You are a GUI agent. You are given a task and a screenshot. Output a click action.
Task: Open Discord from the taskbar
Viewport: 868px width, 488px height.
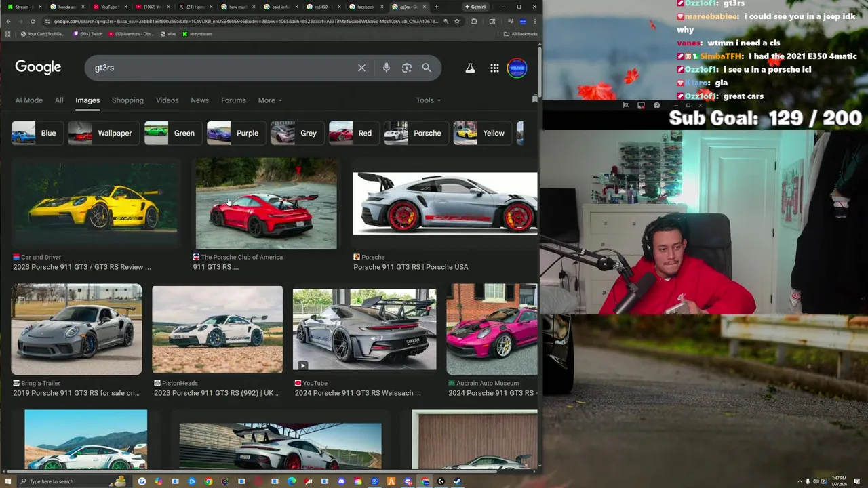pos(341,481)
